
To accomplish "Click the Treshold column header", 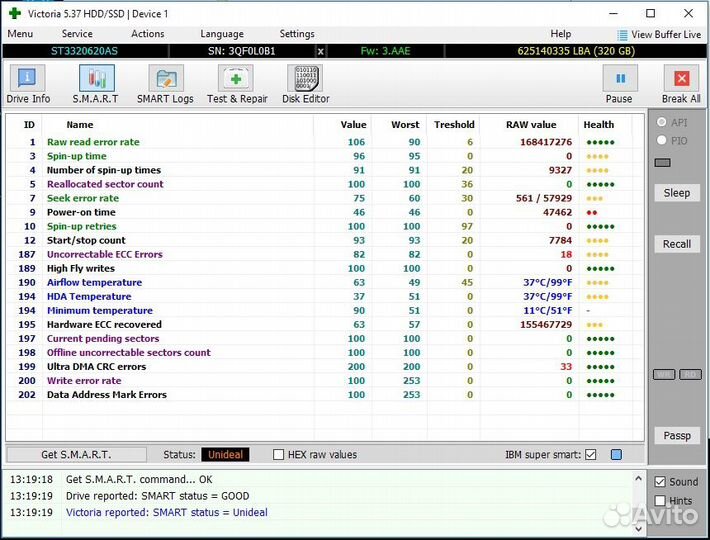I will (x=454, y=124).
